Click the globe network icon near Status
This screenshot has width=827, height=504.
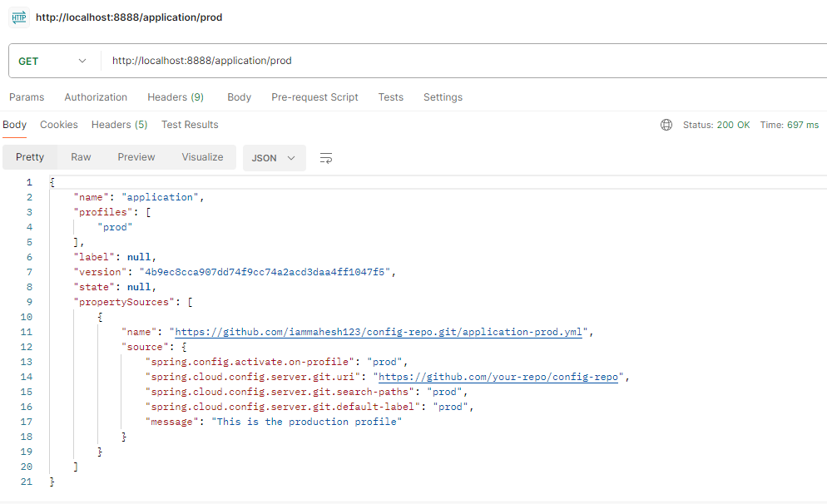click(x=666, y=125)
